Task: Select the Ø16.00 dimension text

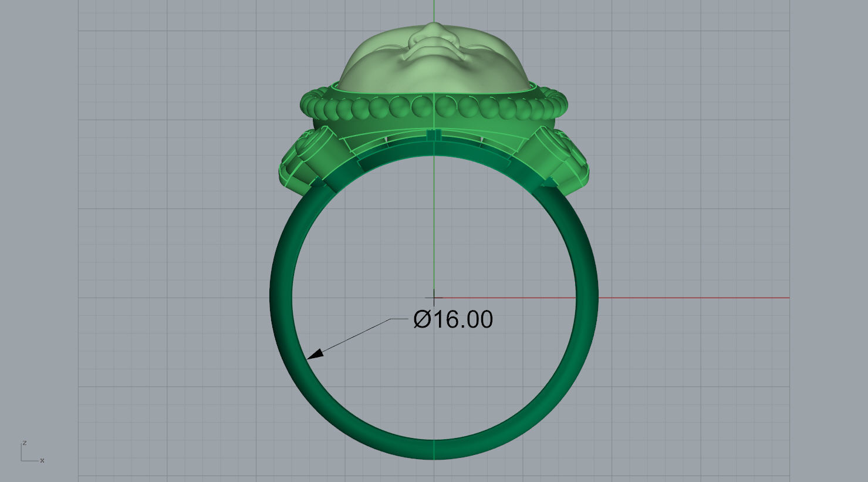Action: click(453, 319)
